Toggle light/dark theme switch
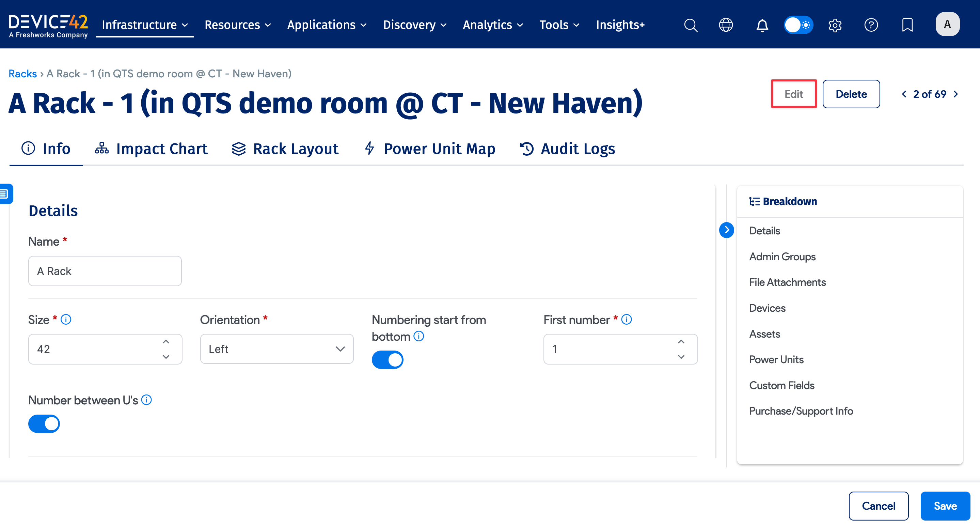Screen dimensions: 980x526 tap(798, 25)
